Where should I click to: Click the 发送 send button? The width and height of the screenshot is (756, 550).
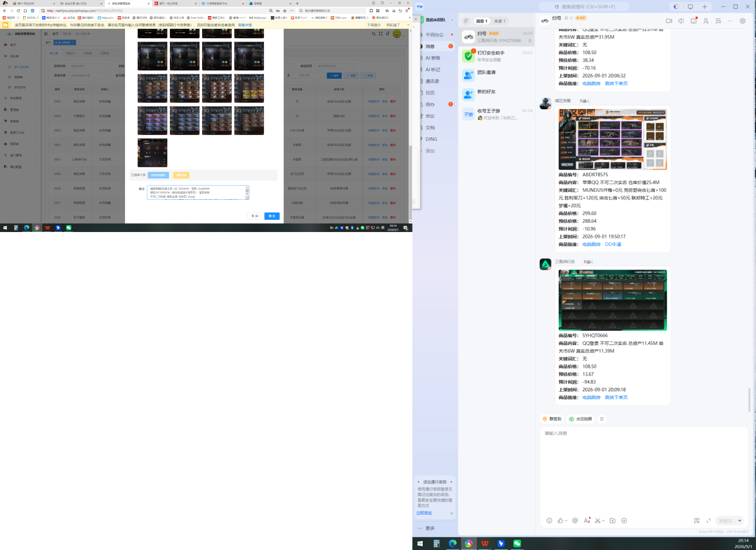pyautogui.click(x=725, y=521)
